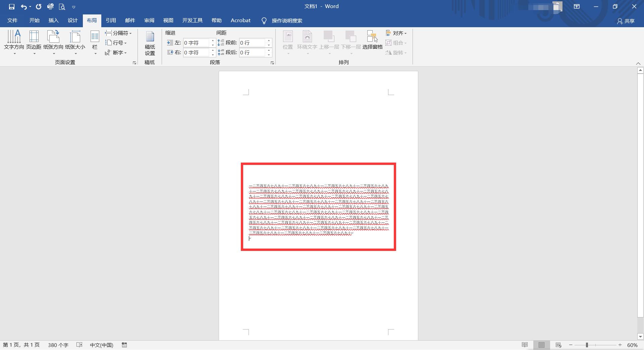Click the Share (共享) button
644x350 pixels.
point(626,21)
